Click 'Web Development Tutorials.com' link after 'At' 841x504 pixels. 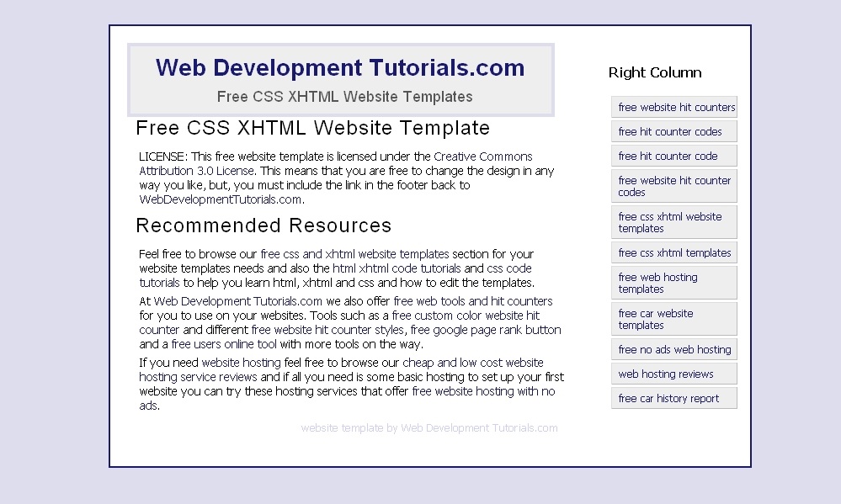(237, 301)
